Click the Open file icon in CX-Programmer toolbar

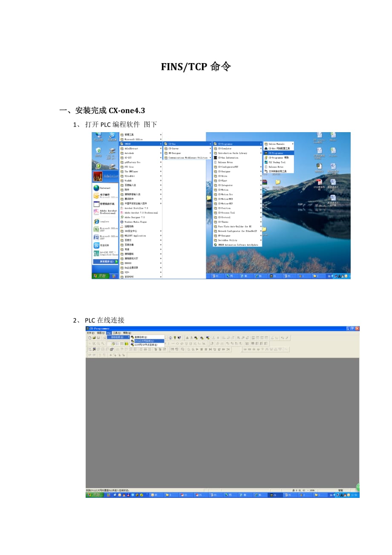pyautogui.click(x=94, y=338)
